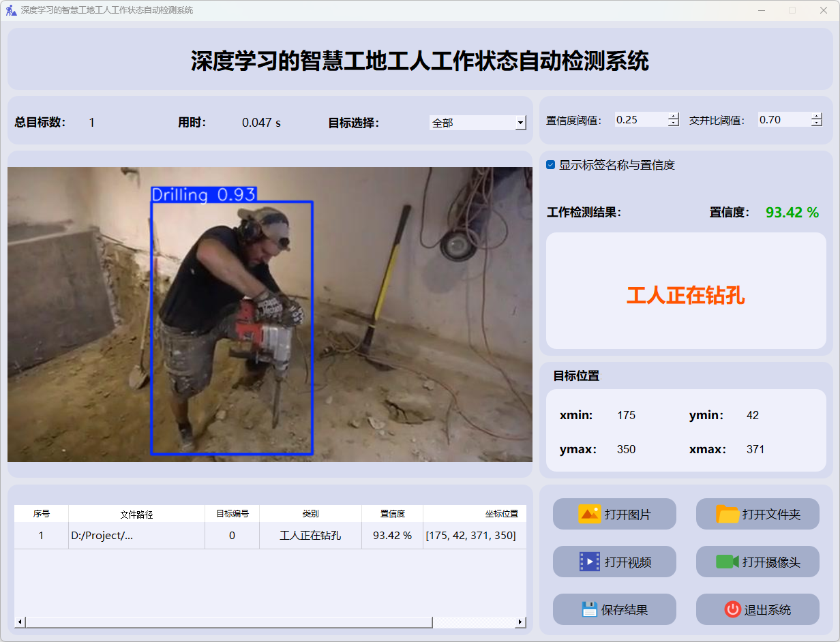Decrease the 置信度阈值 value with down arrow

[674, 123]
